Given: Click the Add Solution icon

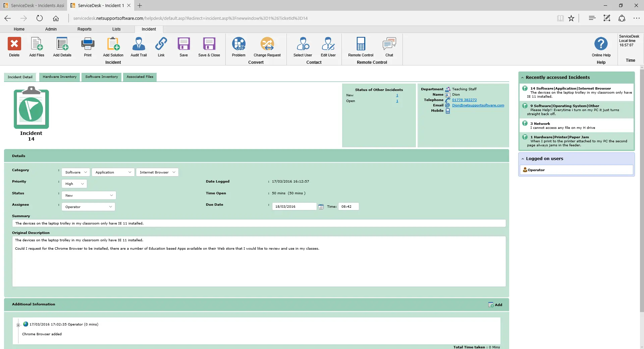Looking at the screenshot, I should tap(113, 46).
